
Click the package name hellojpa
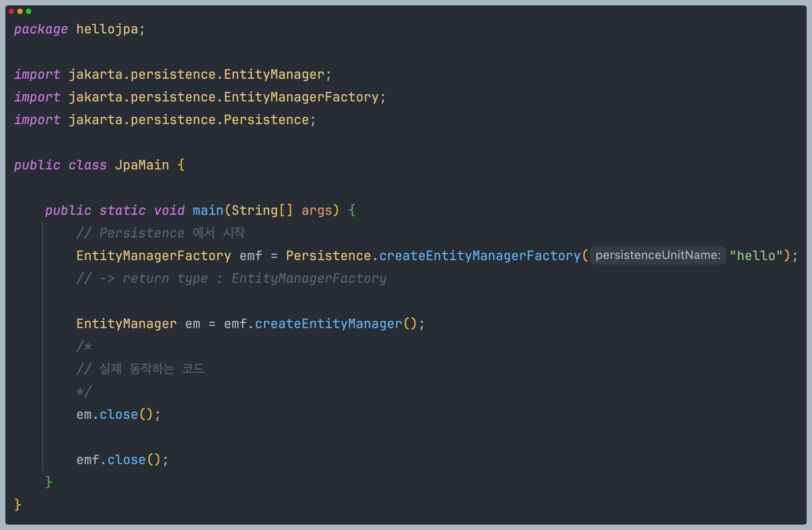click(x=107, y=29)
